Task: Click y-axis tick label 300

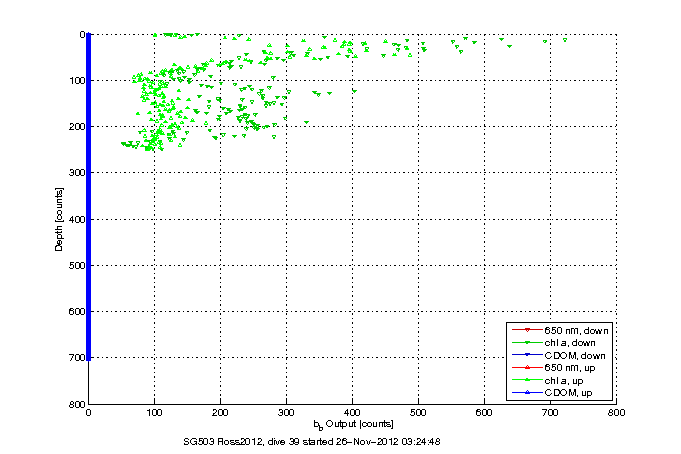Action: coord(77,173)
